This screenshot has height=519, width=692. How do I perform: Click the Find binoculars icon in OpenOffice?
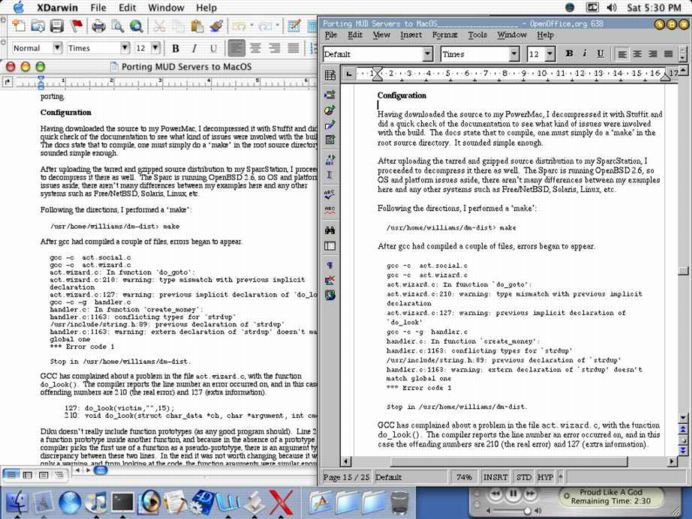[x=330, y=230]
